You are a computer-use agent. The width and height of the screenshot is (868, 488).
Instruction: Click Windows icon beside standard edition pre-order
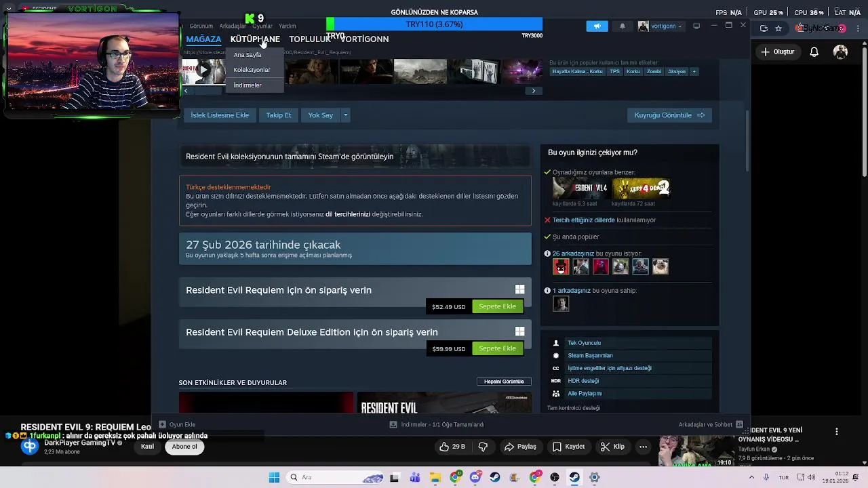point(519,289)
